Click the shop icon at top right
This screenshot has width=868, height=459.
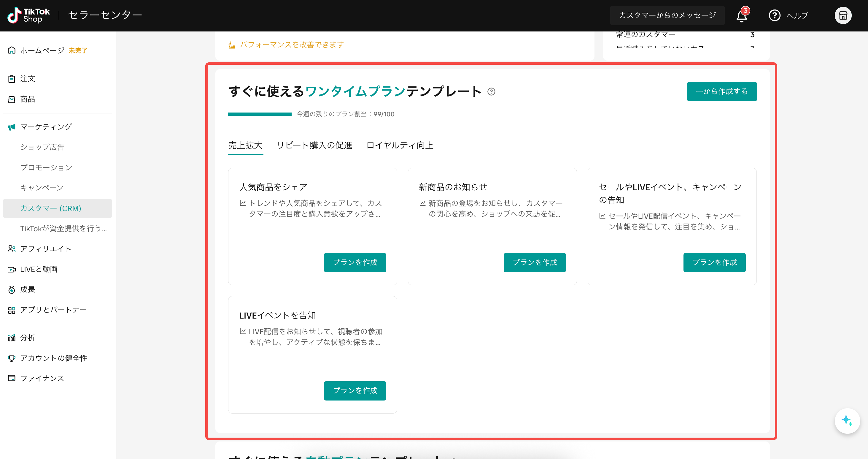(x=843, y=15)
